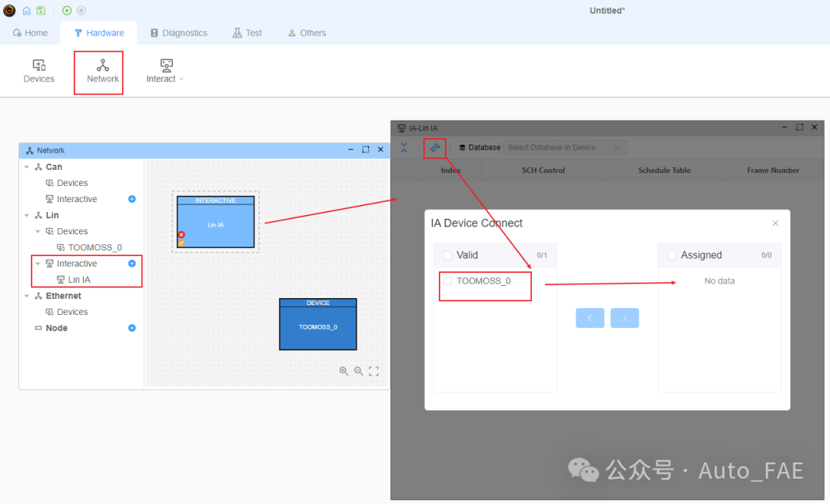This screenshot has height=504, width=830.
Task: Click the collapse icon in IA-Lin IA toolbar
Action: coord(404,148)
